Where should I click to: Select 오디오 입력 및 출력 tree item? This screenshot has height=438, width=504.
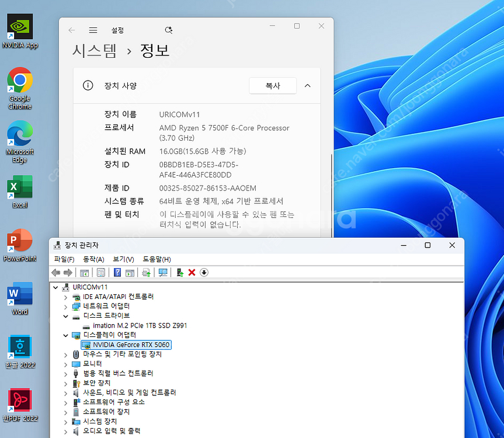pos(112,431)
